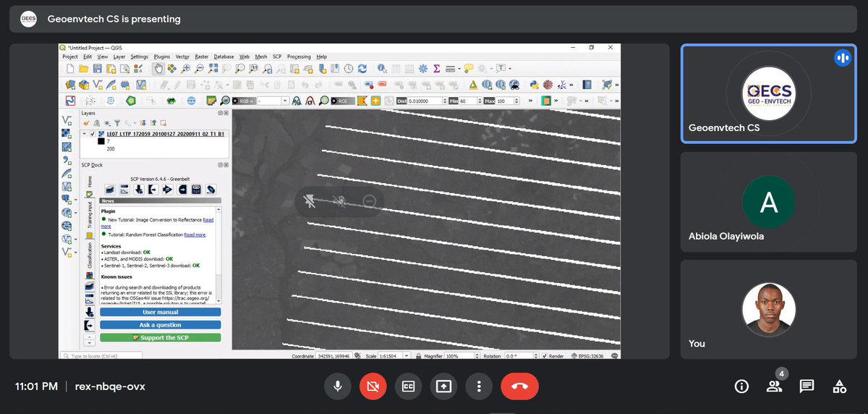Leave the call with red hangup button
868x414 pixels.
[519, 386]
